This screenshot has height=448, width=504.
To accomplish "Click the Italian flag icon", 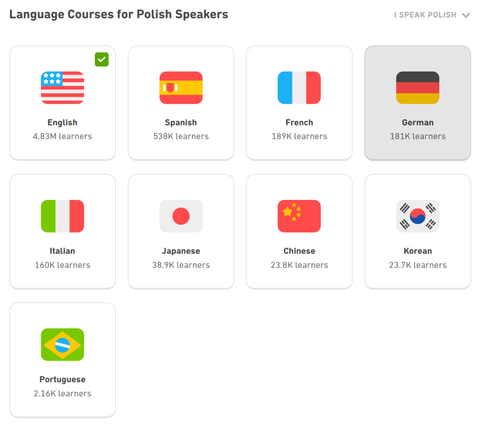I will click(62, 216).
